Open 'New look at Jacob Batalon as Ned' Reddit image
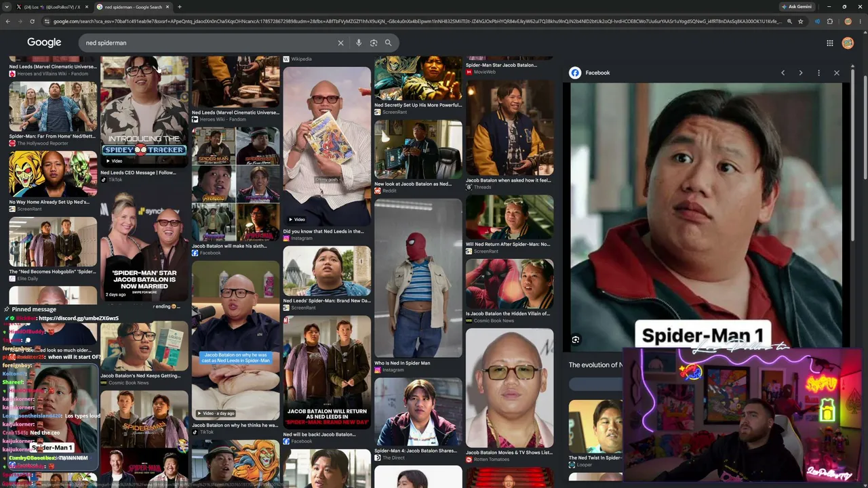The height and width of the screenshot is (488, 868). (x=418, y=150)
